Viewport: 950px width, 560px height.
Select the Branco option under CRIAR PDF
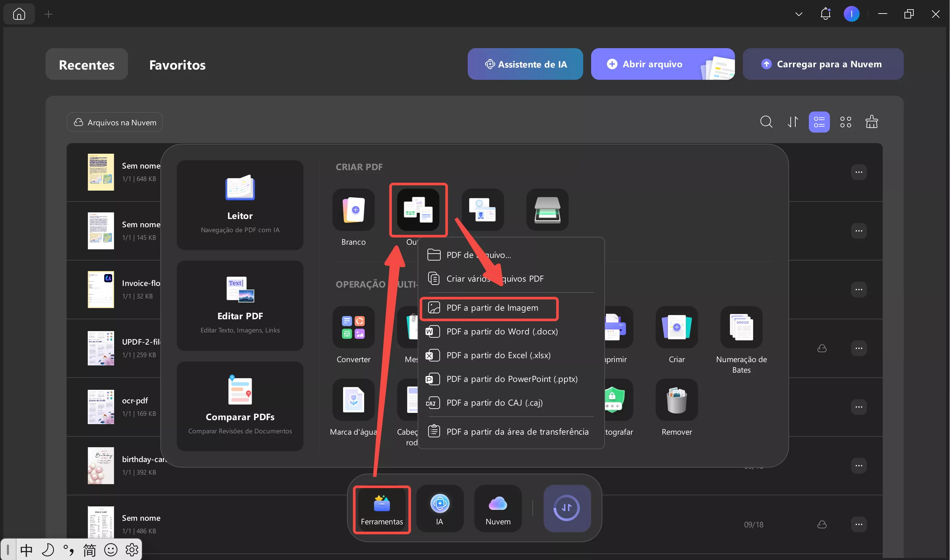point(353,210)
